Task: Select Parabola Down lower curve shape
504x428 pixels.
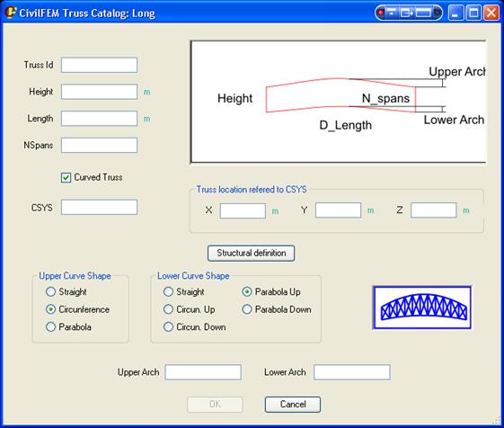Action: [246, 309]
